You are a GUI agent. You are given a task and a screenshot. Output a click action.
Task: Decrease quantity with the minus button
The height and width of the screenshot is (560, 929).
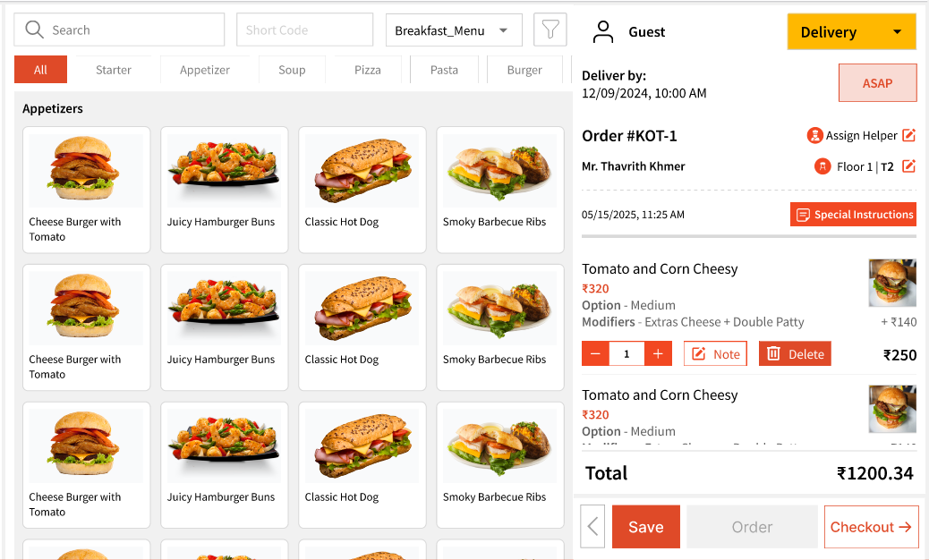click(595, 354)
